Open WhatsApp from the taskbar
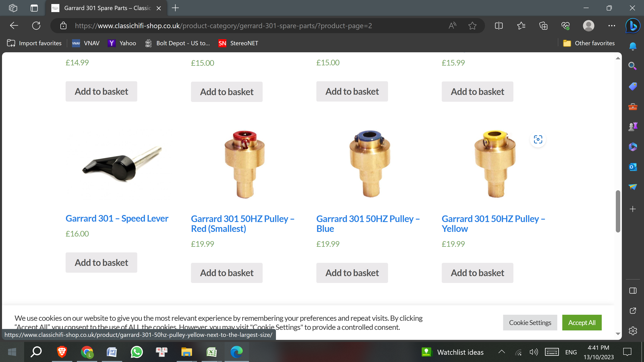The image size is (644, 362). (137, 352)
